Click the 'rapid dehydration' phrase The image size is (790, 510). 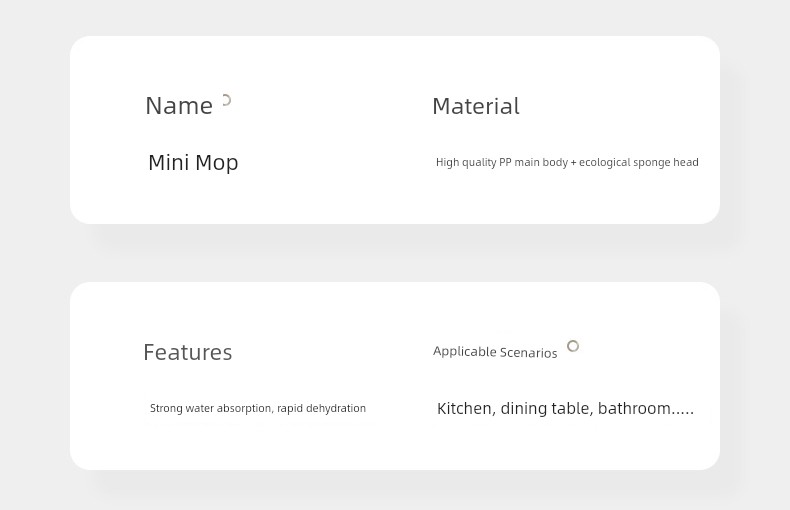[321, 408]
